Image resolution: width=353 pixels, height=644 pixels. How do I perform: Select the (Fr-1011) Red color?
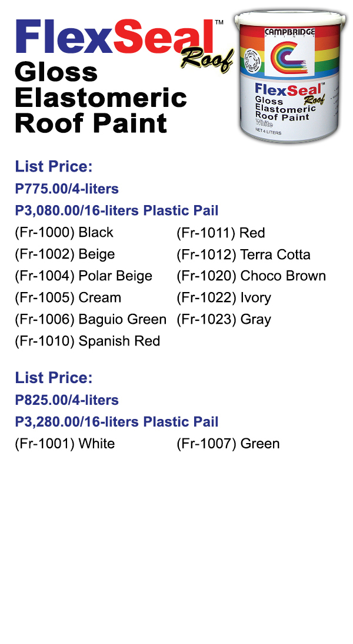click(221, 233)
